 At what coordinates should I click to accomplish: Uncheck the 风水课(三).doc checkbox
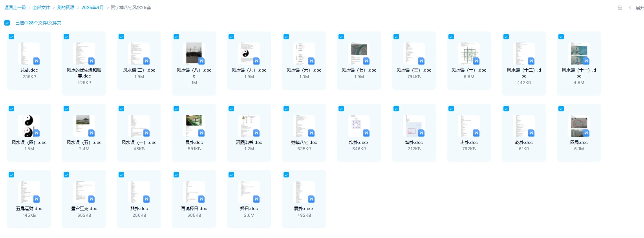click(x=396, y=37)
